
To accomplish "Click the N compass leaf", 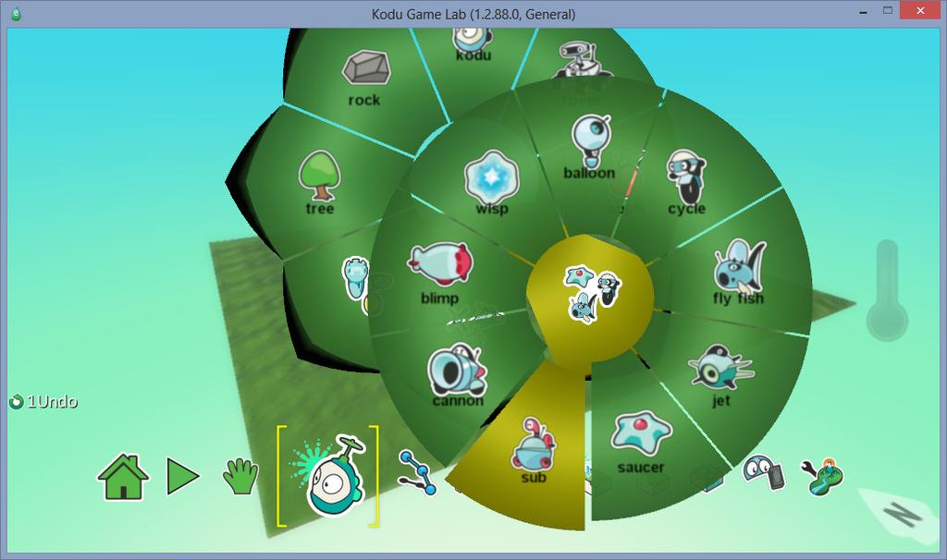I will coord(901,515).
